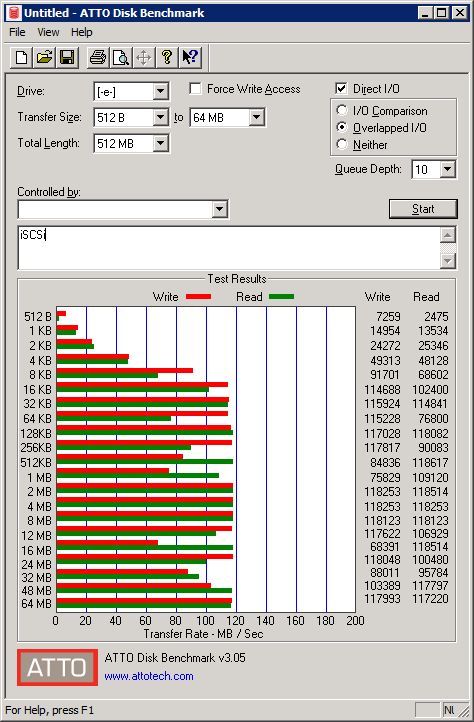
Task: Close the ATTO Disk Benchmark window
Action: [x=460, y=12]
